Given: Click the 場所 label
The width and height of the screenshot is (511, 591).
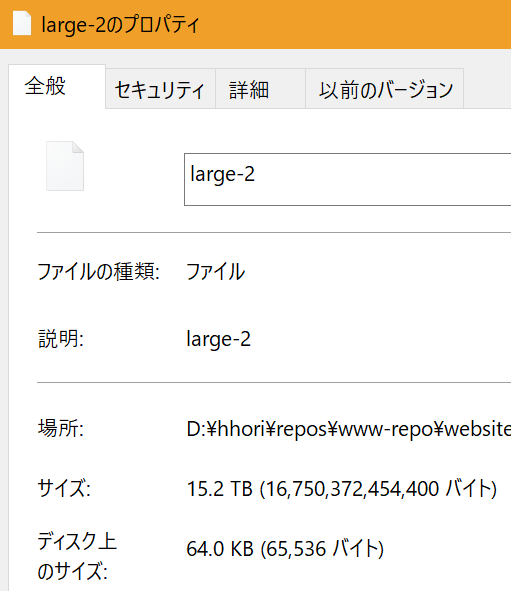Looking at the screenshot, I should point(61,429).
